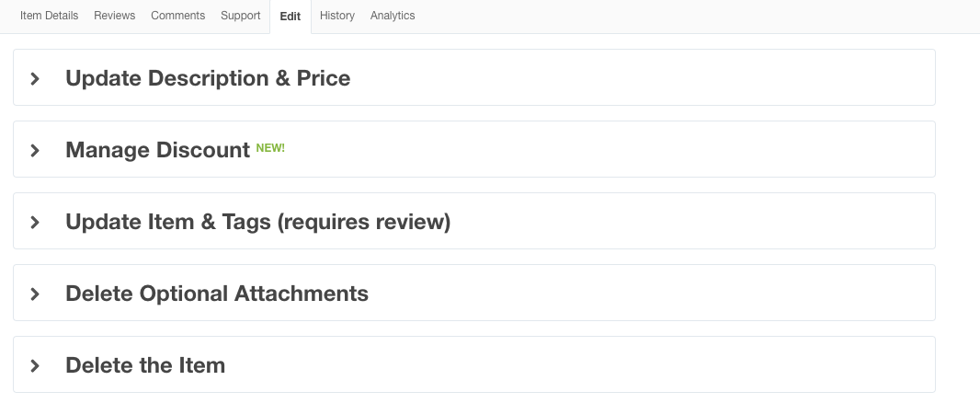
Task: Click the arrow icon next to Delete the Item
Action: click(35, 365)
